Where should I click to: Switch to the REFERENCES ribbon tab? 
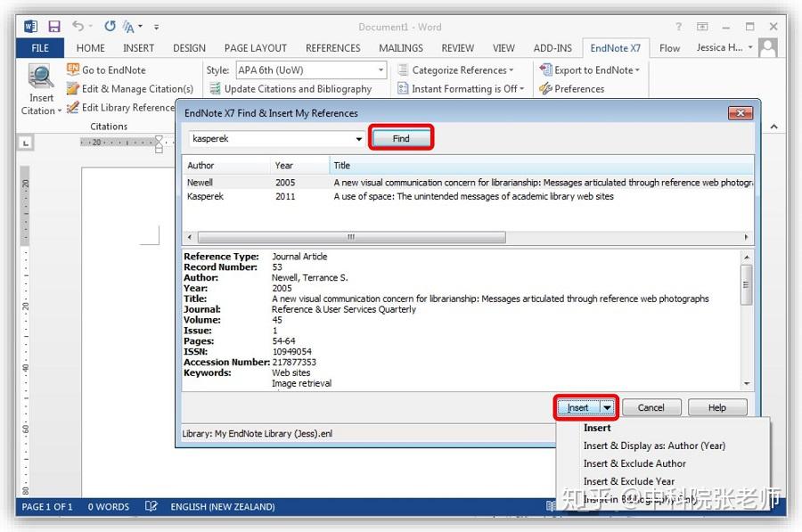click(333, 48)
